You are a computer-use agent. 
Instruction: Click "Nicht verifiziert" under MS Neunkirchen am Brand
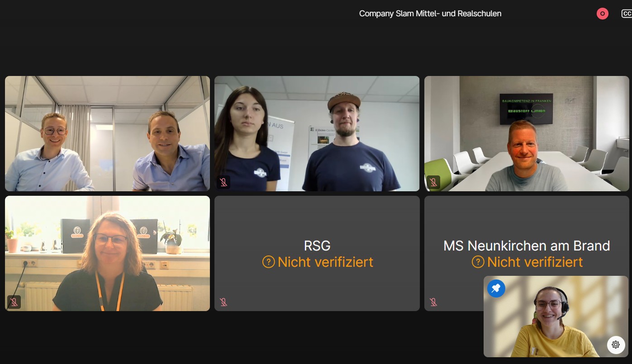click(535, 262)
